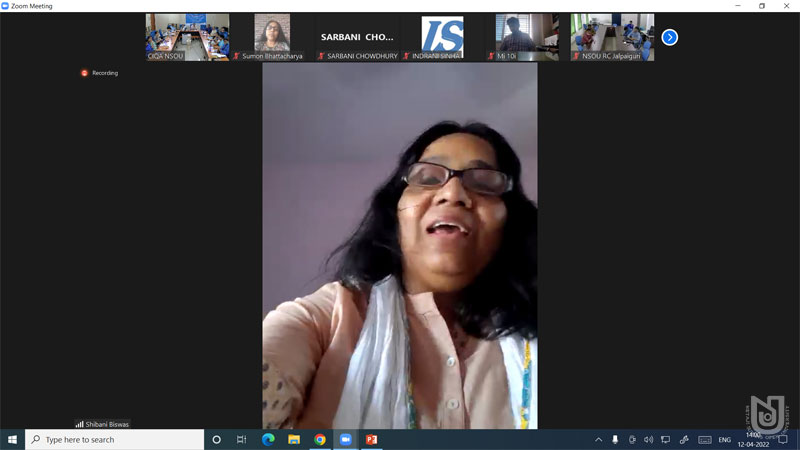Open the volume speaker control

tap(648, 439)
